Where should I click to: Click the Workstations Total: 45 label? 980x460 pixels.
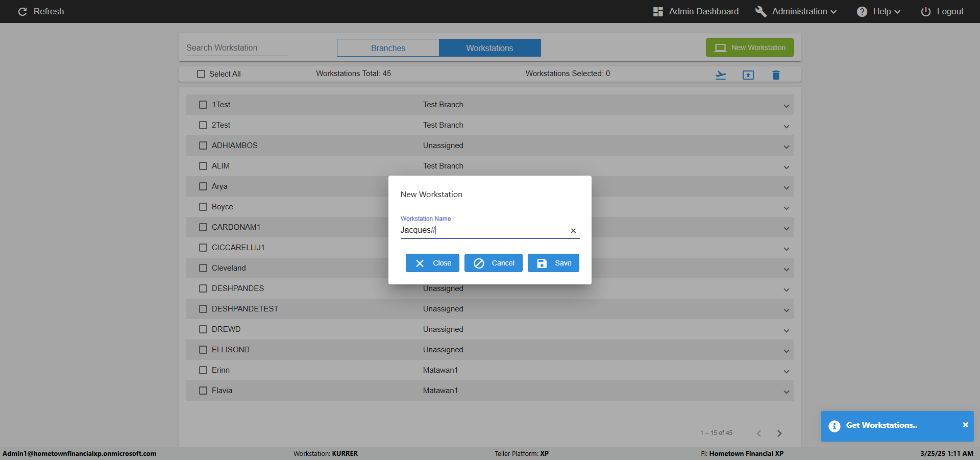click(x=353, y=74)
